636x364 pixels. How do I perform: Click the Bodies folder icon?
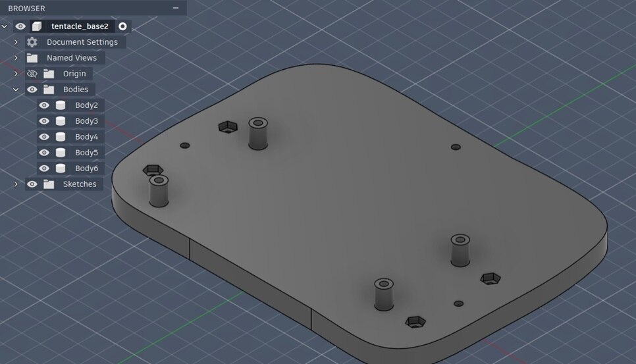coord(49,90)
